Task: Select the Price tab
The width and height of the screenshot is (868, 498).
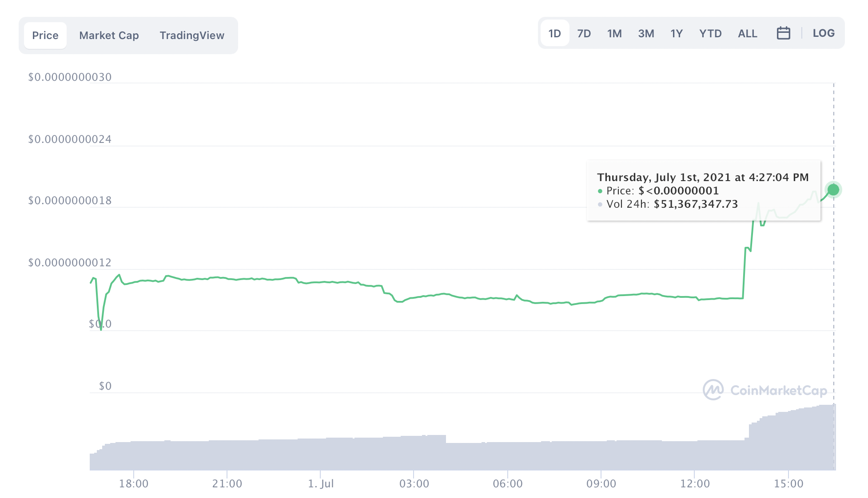Action: pos(45,36)
